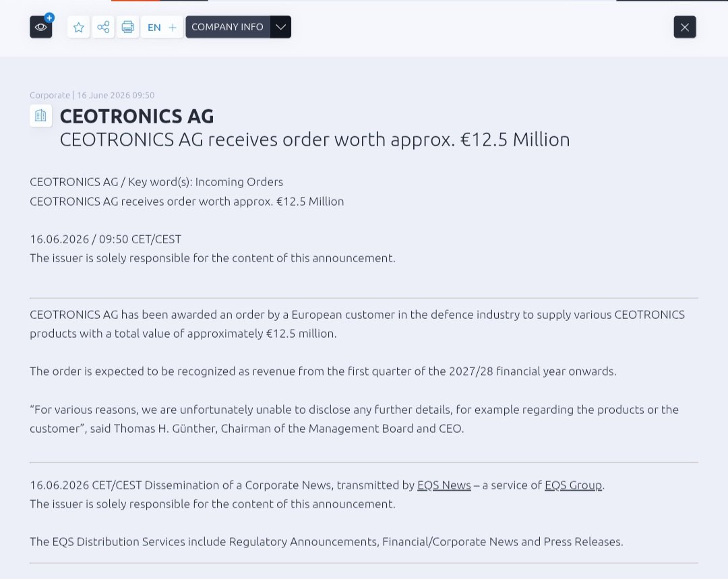728x579 pixels.
Task: Close the news article panel
Action: [x=685, y=27]
